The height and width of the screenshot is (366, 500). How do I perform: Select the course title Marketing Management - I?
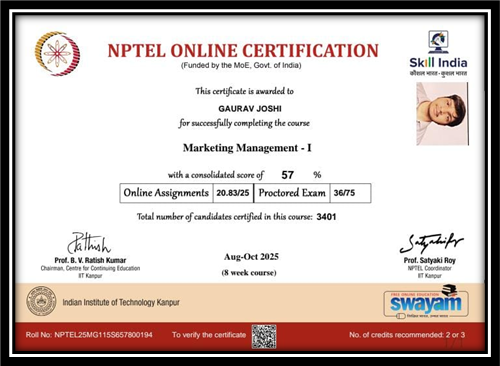(x=247, y=148)
